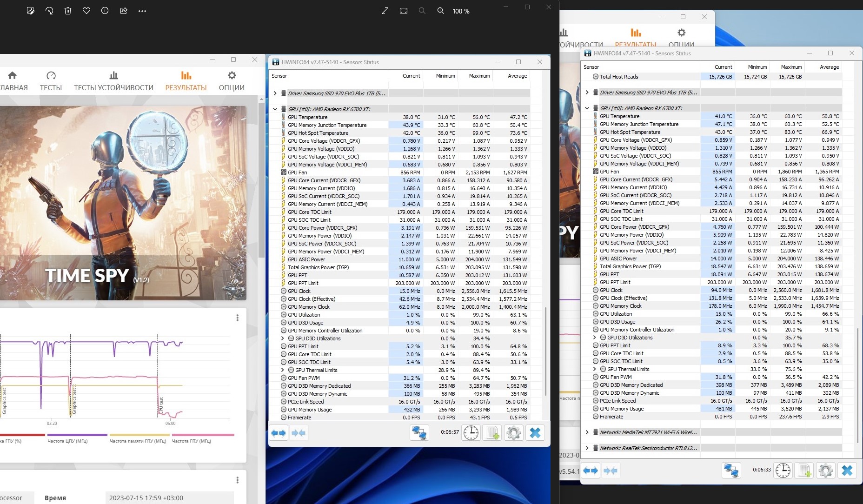Select the Framerate row with 237.6 FPS maximum
Image resolution: width=863 pixels, height=504 pixels.
712,417
